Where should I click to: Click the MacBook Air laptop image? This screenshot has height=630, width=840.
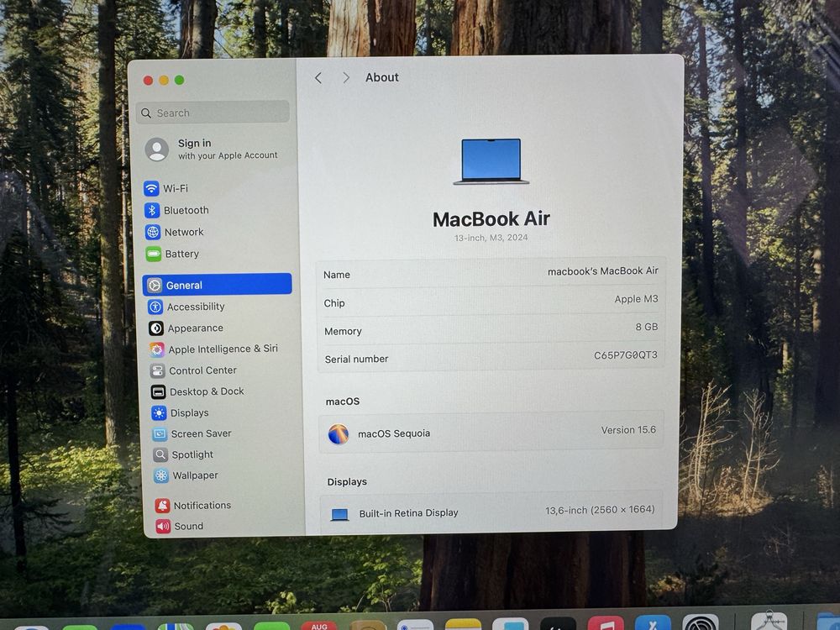(x=491, y=161)
